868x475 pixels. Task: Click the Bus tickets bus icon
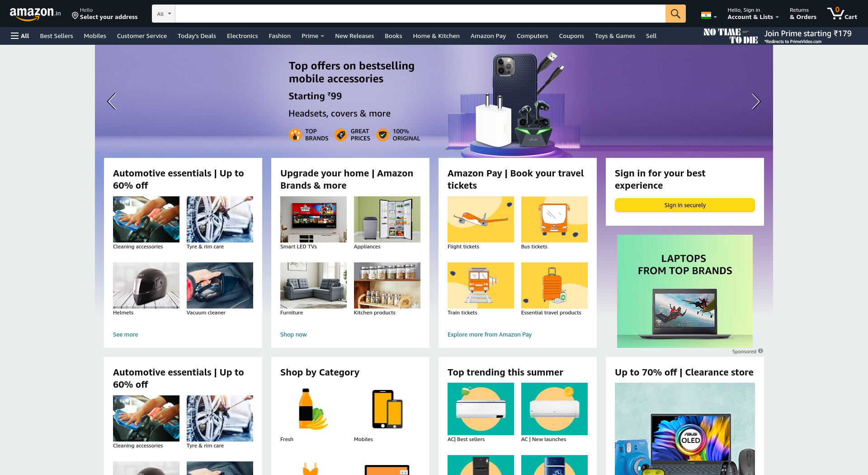554,219
